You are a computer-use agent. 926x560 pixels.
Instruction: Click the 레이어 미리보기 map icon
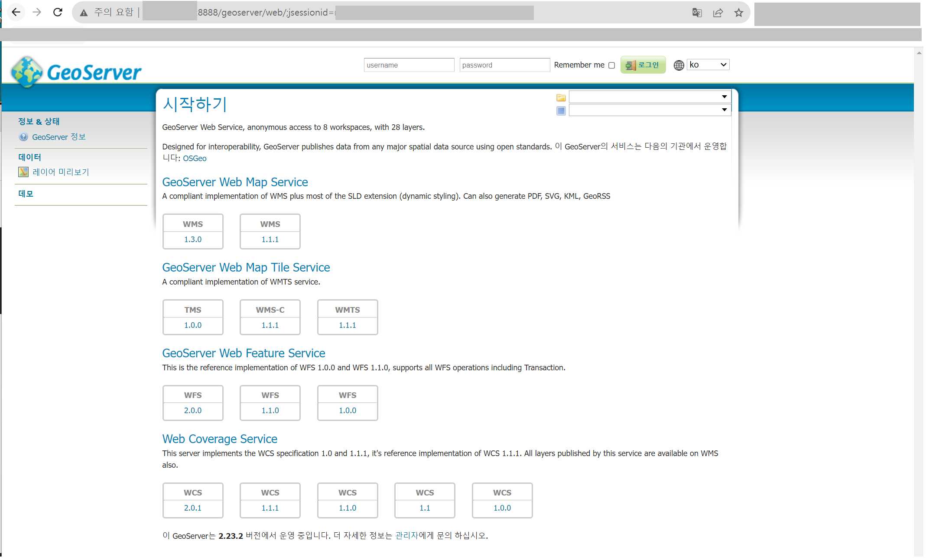23,172
